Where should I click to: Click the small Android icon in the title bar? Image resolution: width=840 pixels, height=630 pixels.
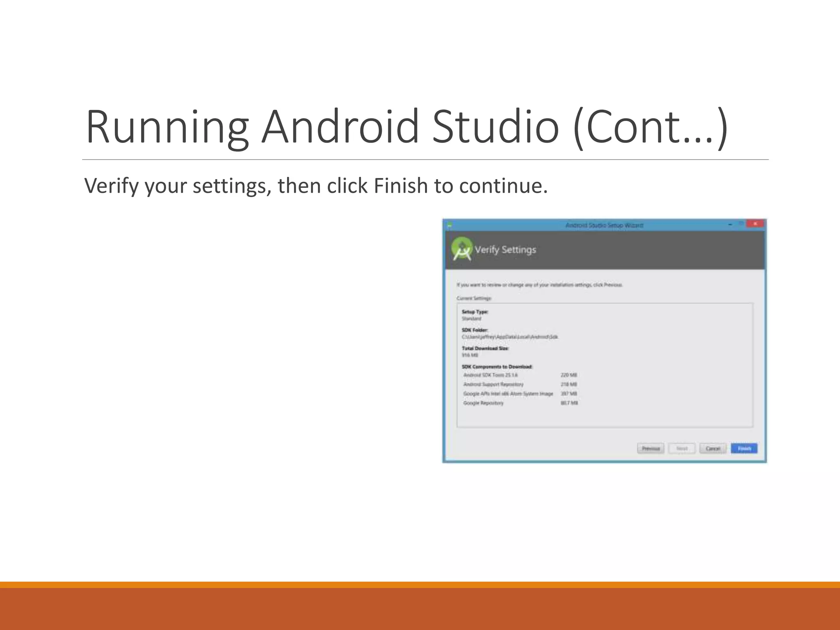click(449, 225)
